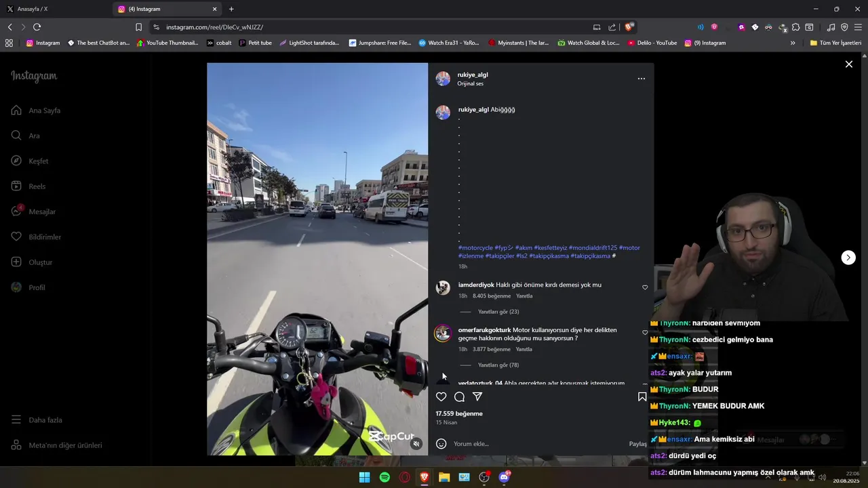Open comments with the speech bubble icon
Image resolution: width=868 pixels, height=488 pixels.
(459, 396)
